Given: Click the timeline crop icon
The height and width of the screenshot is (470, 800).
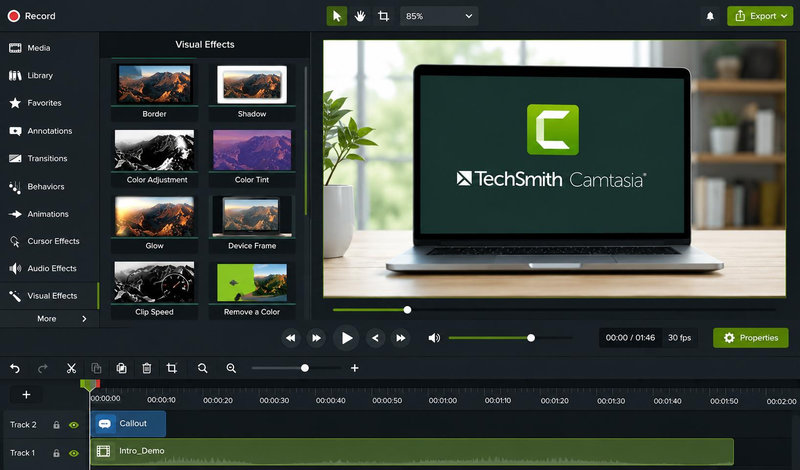Looking at the screenshot, I should coord(172,368).
